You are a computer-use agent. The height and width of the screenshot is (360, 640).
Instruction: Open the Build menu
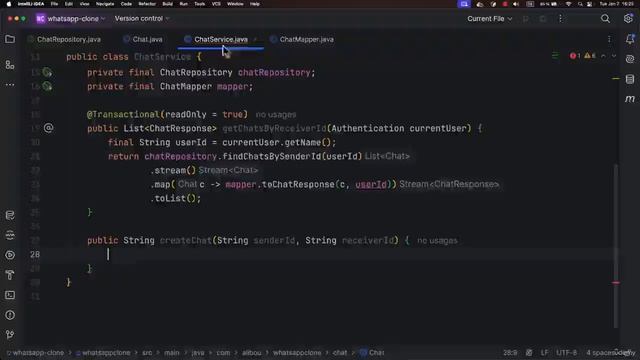tap(167, 4)
